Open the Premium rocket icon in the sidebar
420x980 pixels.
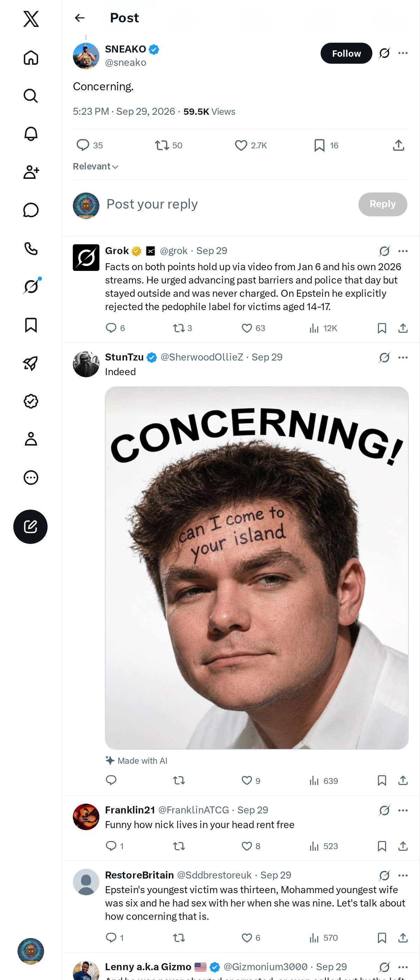tap(31, 363)
